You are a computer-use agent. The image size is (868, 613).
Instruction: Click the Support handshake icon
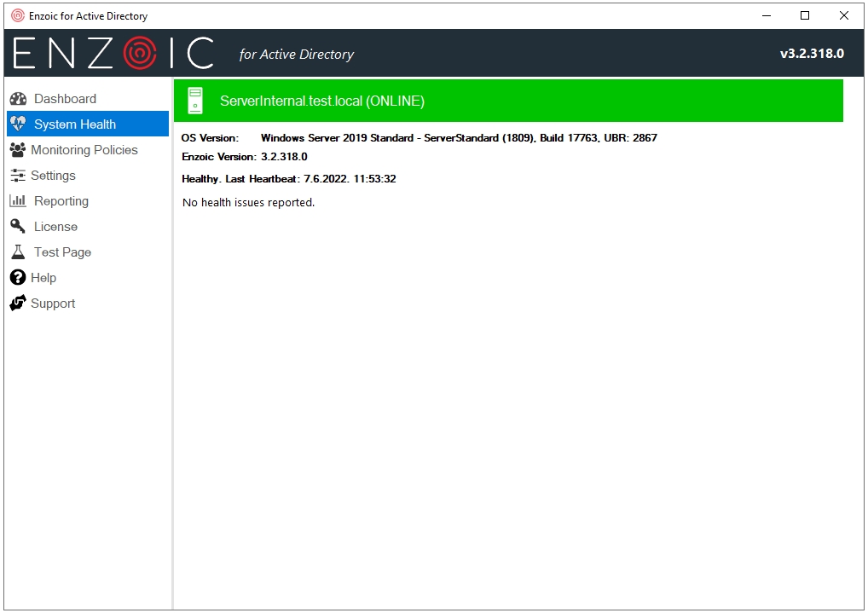click(x=17, y=304)
